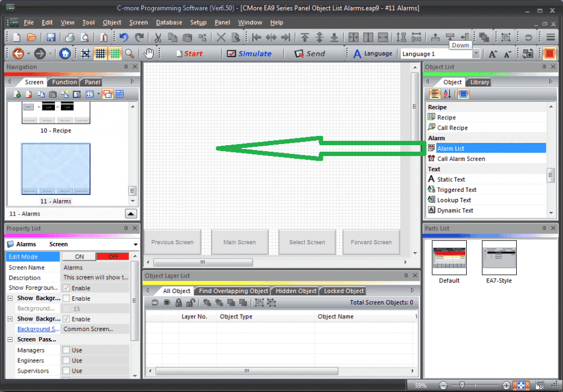This screenshot has height=392, width=563.
Task: Click the Cut scissors icon
Action: (x=158, y=37)
